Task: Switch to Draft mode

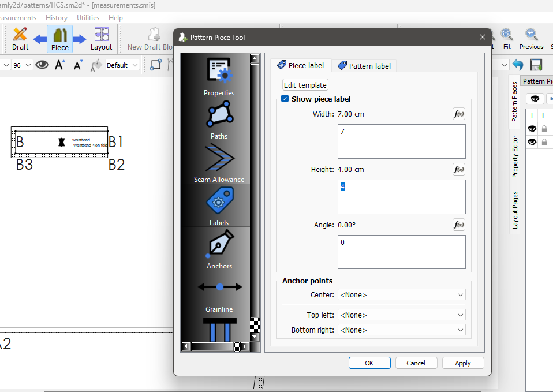Action: click(x=20, y=39)
